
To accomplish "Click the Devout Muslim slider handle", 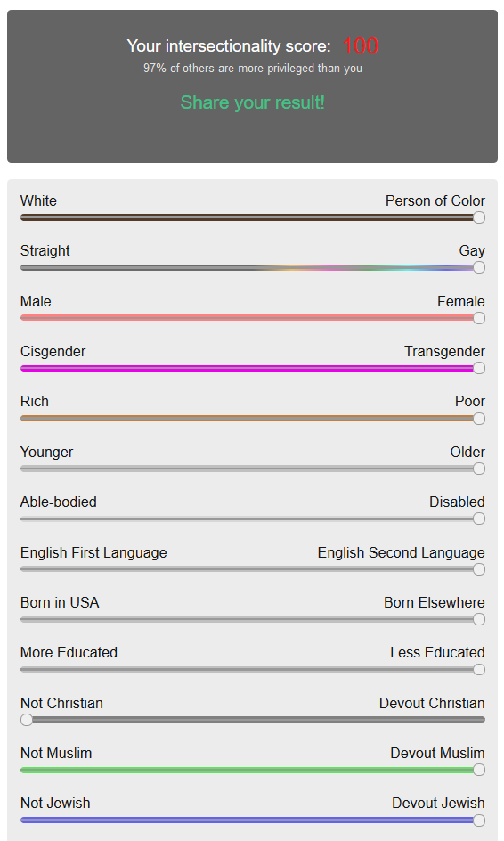I will (479, 770).
